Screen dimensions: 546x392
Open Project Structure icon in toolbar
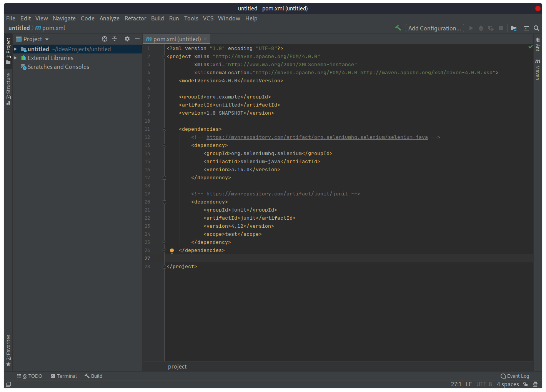[x=513, y=28]
